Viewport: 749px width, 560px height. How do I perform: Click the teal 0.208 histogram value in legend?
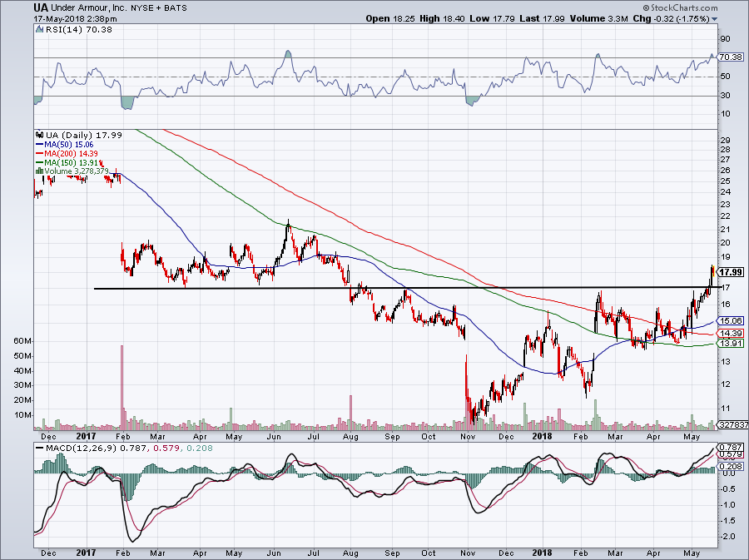200,448
